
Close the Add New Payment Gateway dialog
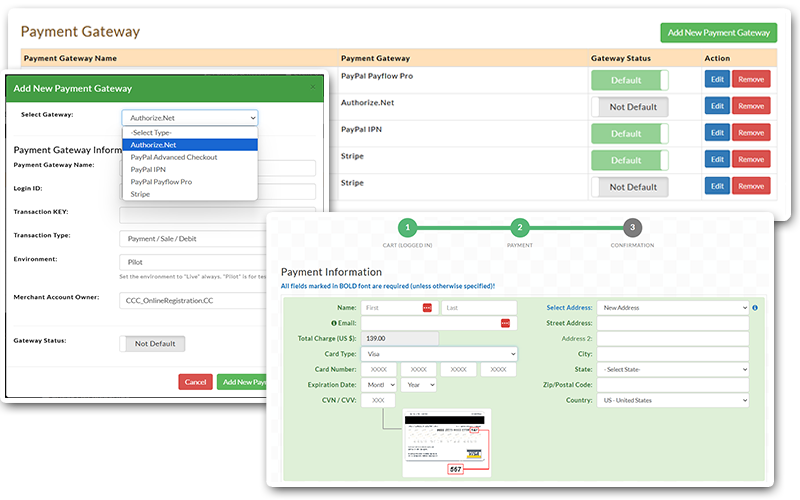(x=312, y=88)
